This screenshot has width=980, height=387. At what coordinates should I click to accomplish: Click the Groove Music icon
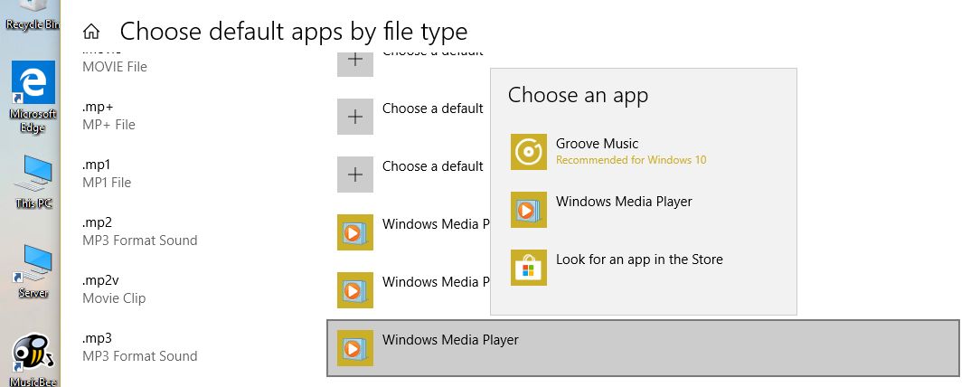pos(529,151)
